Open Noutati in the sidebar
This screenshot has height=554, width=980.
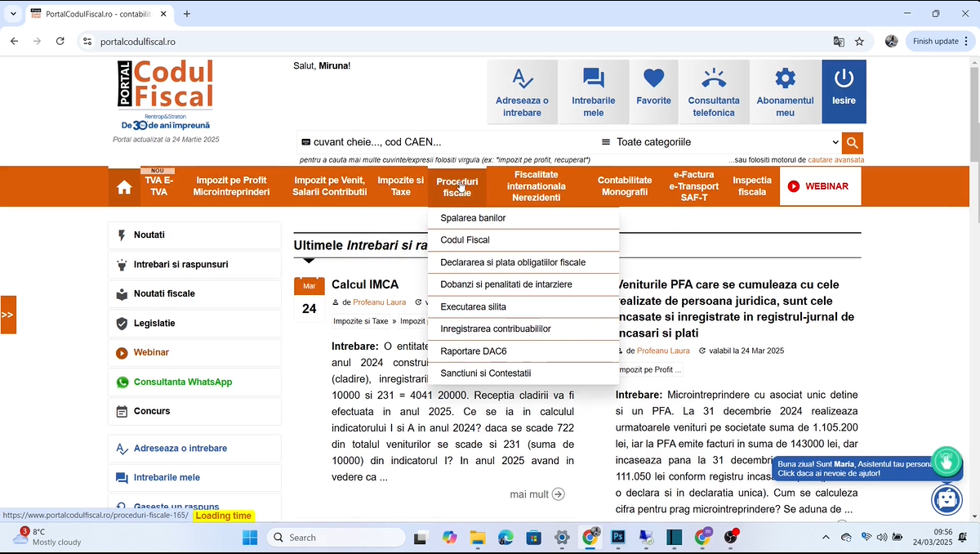(194, 235)
